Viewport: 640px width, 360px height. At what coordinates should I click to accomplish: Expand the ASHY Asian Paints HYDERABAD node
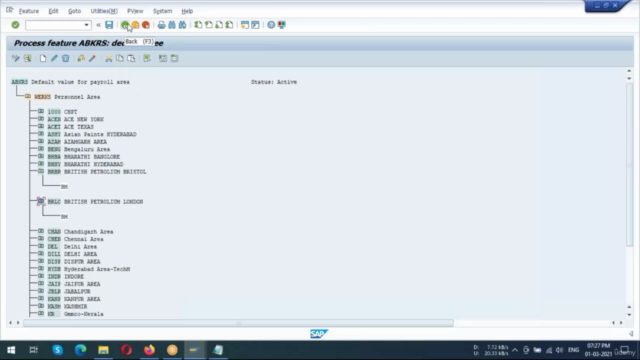[41, 134]
